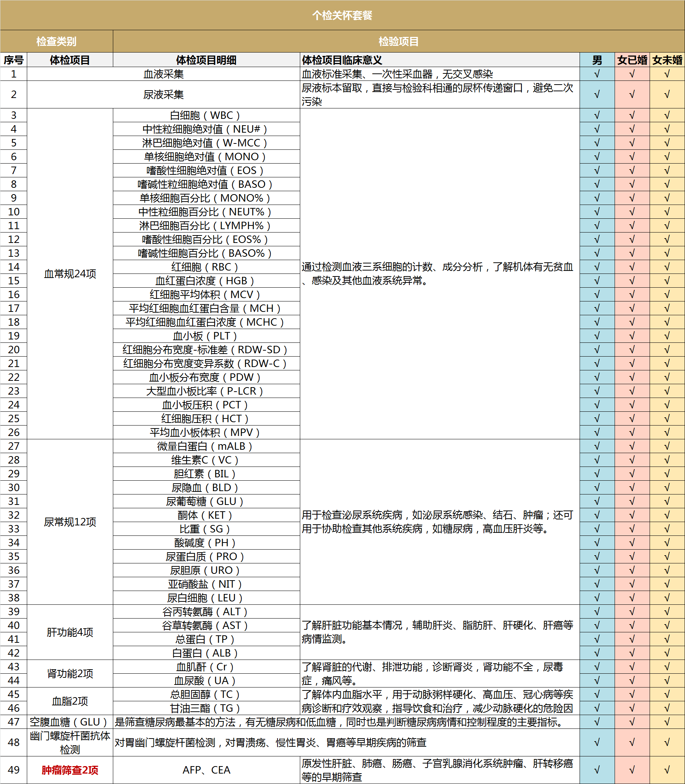This screenshot has height=784, width=685.
Task: Click row number 49 cell
Action: (x=14, y=770)
